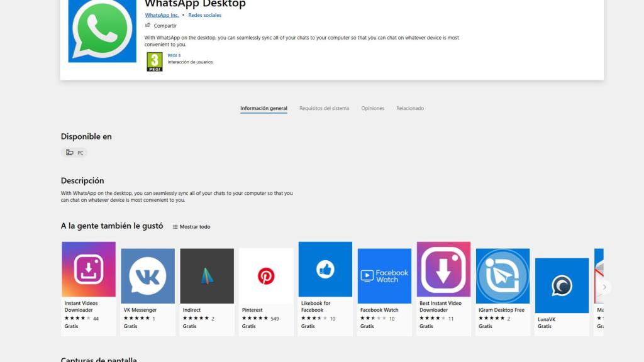The image size is (644, 362).
Task: Open the LunaVK app icon
Action: pyautogui.click(x=562, y=286)
